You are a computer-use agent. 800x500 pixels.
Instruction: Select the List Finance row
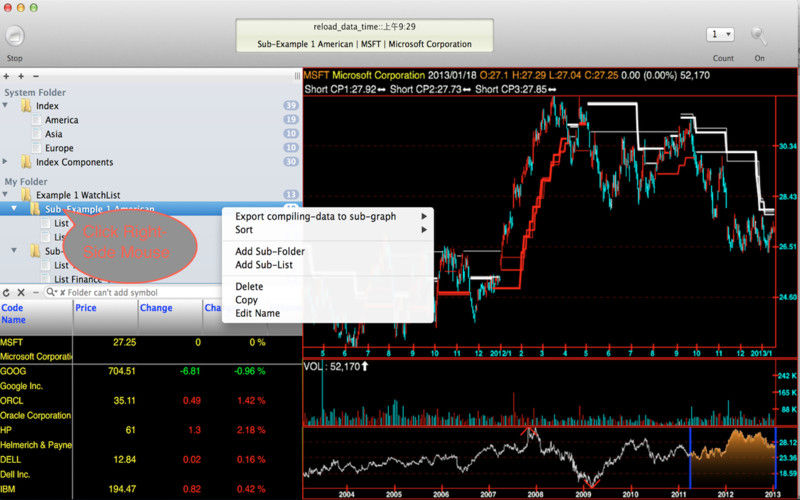tap(151, 279)
